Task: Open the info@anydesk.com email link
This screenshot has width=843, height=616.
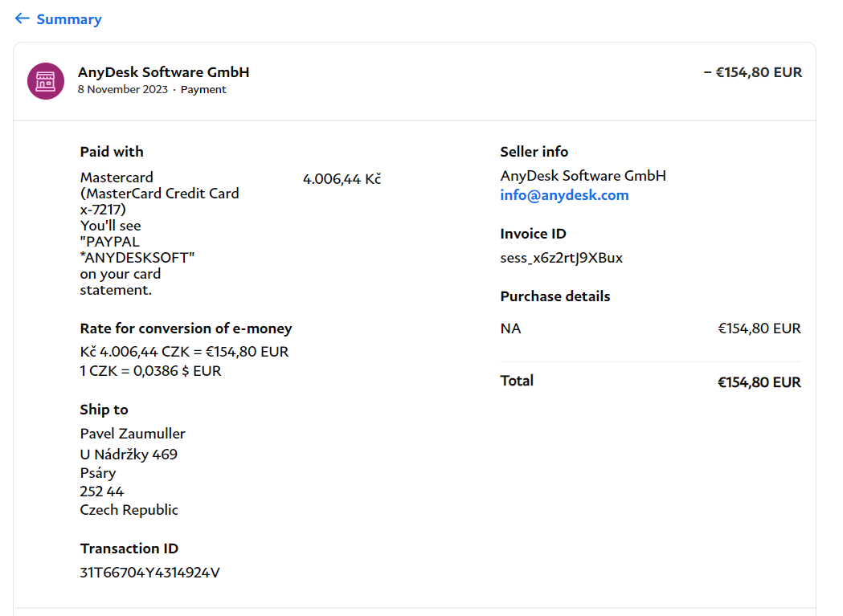Action: pyautogui.click(x=564, y=195)
